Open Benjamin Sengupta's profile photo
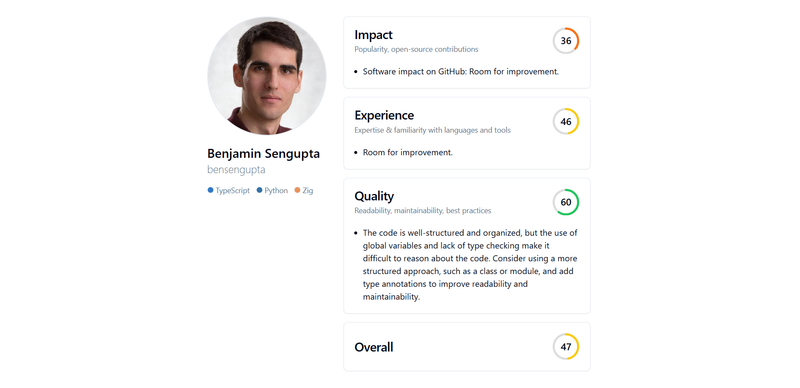 pyautogui.click(x=267, y=76)
